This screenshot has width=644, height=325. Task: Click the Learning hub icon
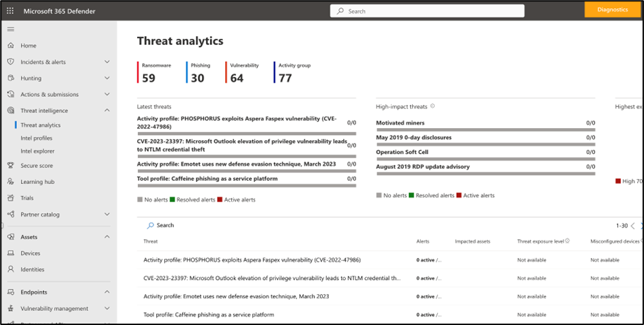click(x=11, y=181)
